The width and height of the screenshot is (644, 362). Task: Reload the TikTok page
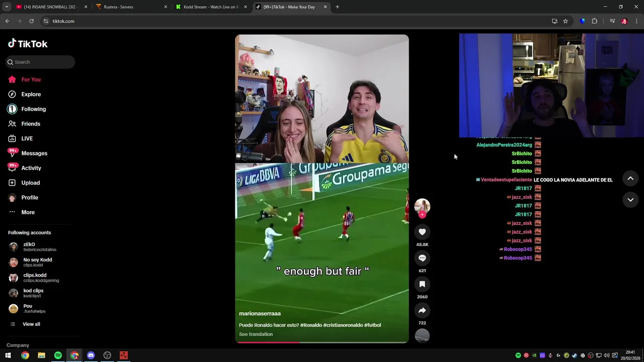31,21
